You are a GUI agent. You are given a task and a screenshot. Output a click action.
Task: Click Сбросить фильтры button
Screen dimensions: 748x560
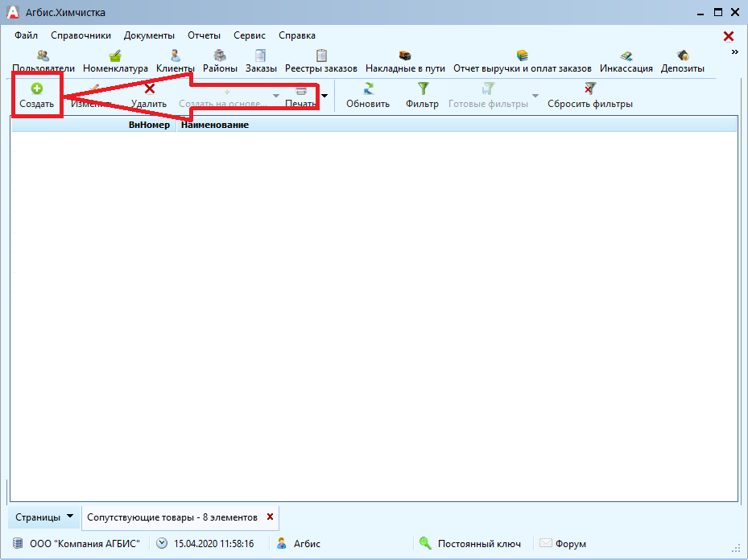tap(590, 95)
